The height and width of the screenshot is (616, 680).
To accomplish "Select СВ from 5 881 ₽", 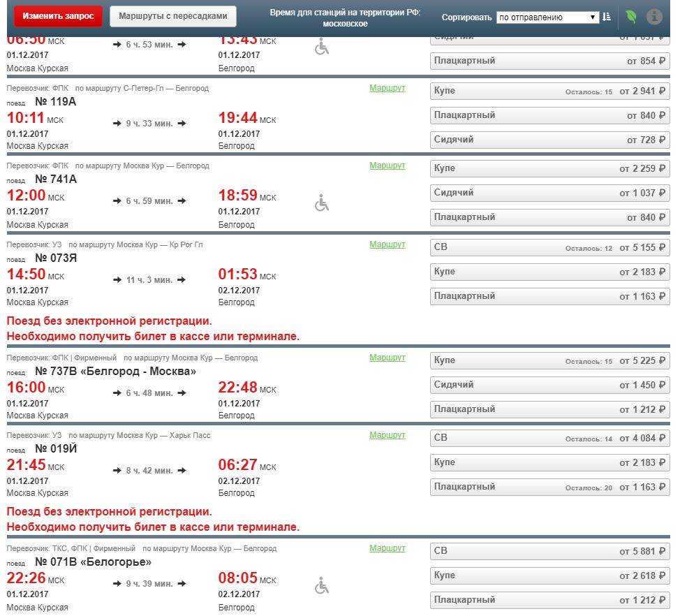I will [x=550, y=551].
